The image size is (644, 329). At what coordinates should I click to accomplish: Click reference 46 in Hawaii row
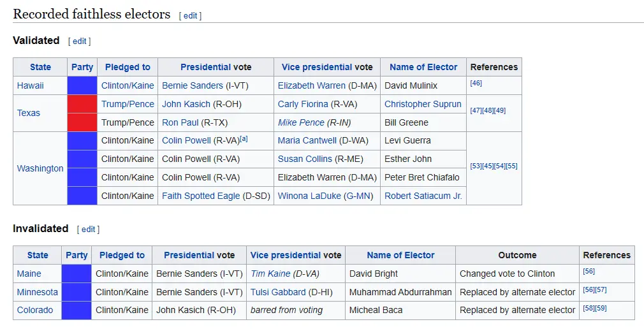click(476, 84)
